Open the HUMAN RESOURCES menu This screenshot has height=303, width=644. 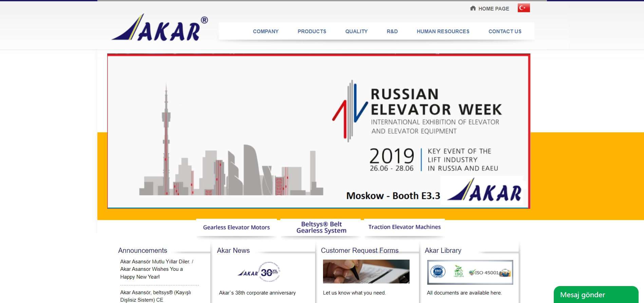coord(443,31)
